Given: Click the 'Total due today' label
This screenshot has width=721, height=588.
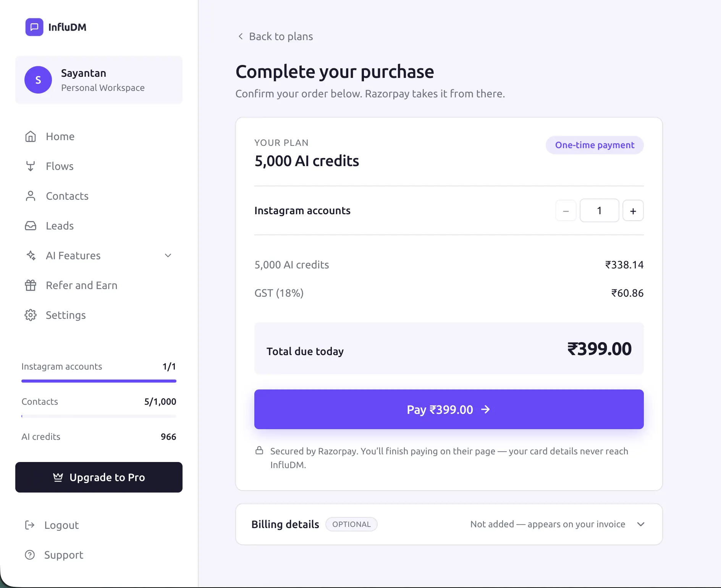Looking at the screenshot, I should click(x=305, y=351).
